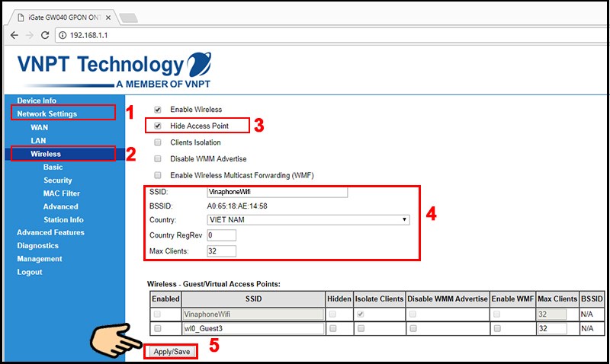Toggle Enable Wireless checkbox
Image resolution: width=610 pixels, height=364 pixels.
coord(158,110)
